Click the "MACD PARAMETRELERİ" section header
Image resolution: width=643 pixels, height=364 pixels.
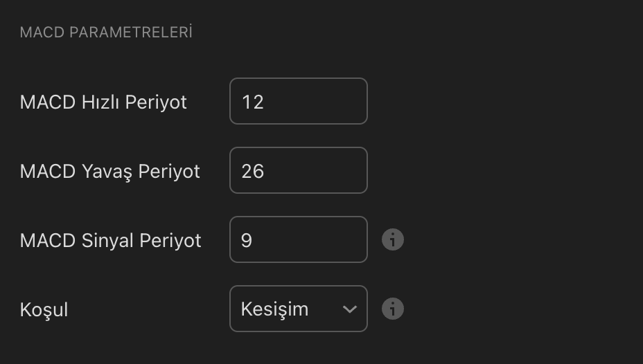(106, 33)
